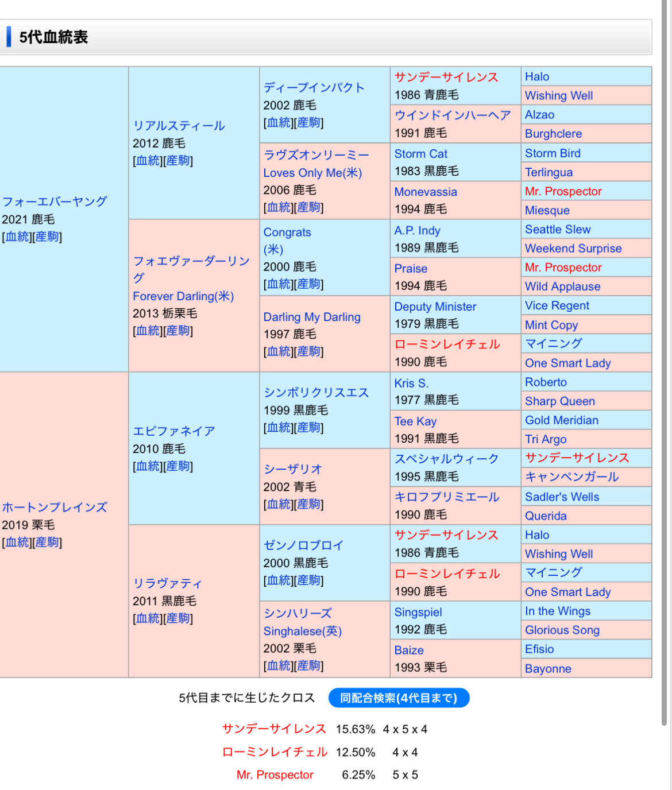Open スペシャルウィーク horse link
This screenshot has height=790, width=672.
point(447,459)
